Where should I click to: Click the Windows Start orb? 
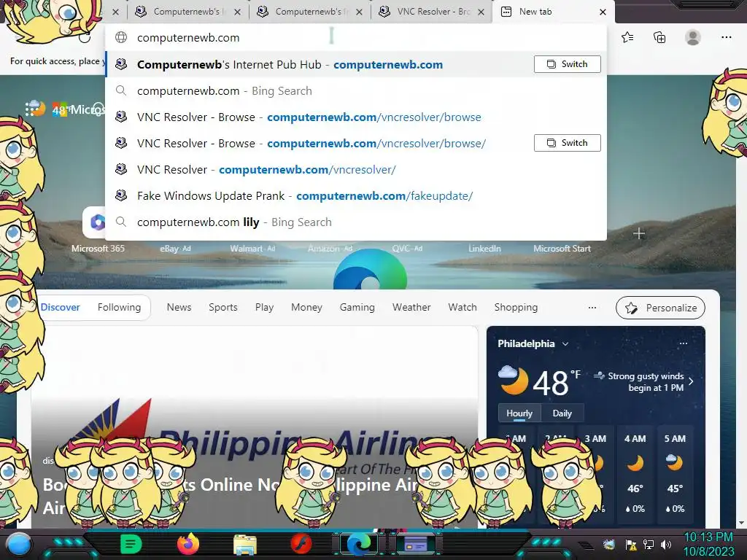pyautogui.click(x=18, y=544)
